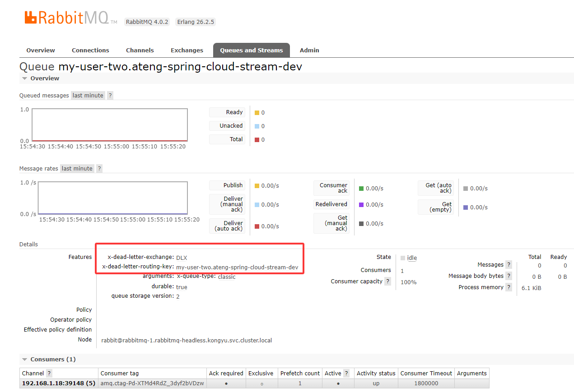Image resolution: width=574 pixels, height=392 pixels.
Task: Change Queued messages last minute range
Action: tap(88, 96)
